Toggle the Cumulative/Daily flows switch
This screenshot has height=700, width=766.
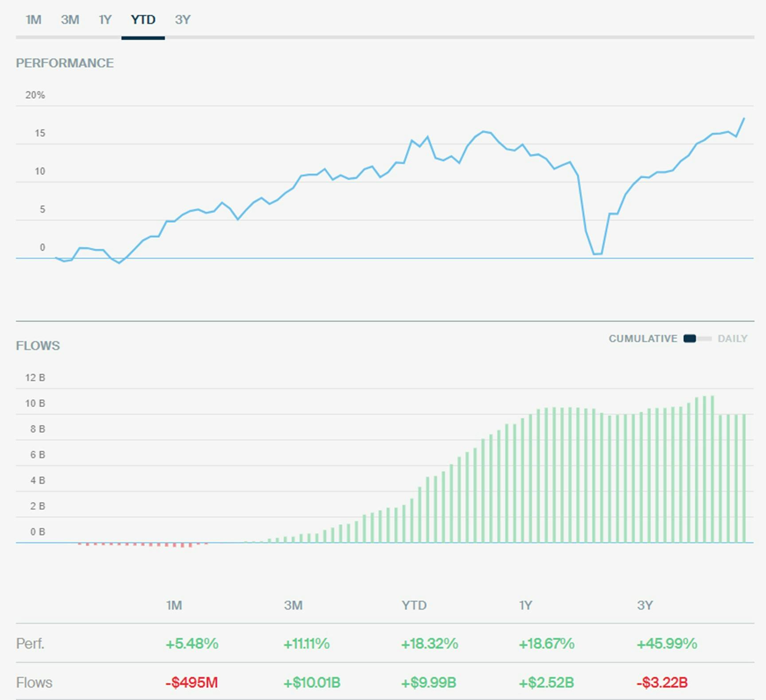tap(697, 339)
